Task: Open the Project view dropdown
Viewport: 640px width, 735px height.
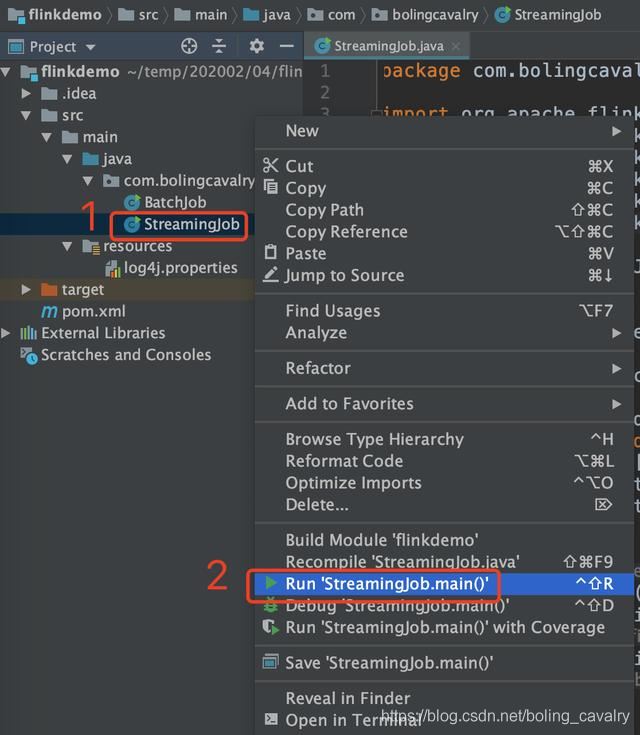Action: tap(90, 47)
